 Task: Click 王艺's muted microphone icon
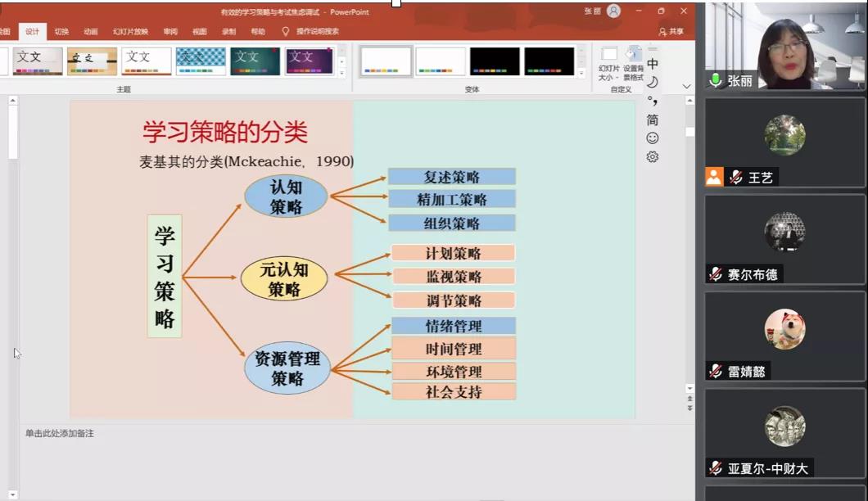point(736,177)
